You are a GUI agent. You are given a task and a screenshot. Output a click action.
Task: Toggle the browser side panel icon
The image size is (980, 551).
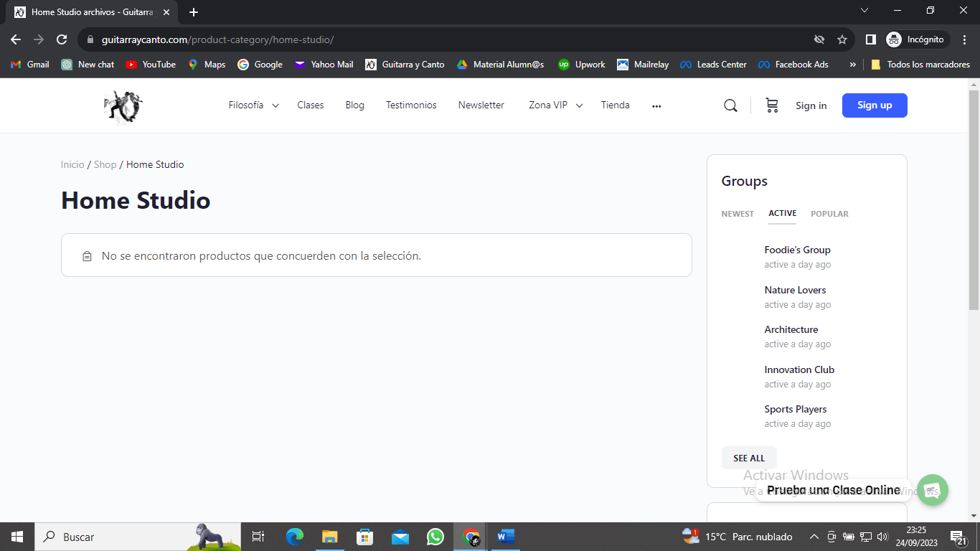point(870,39)
